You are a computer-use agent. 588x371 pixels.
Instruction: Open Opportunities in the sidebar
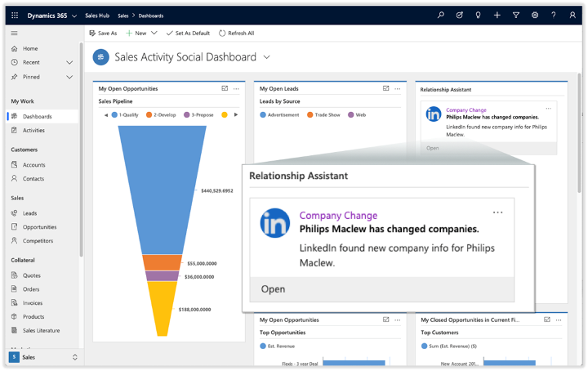click(39, 227)
